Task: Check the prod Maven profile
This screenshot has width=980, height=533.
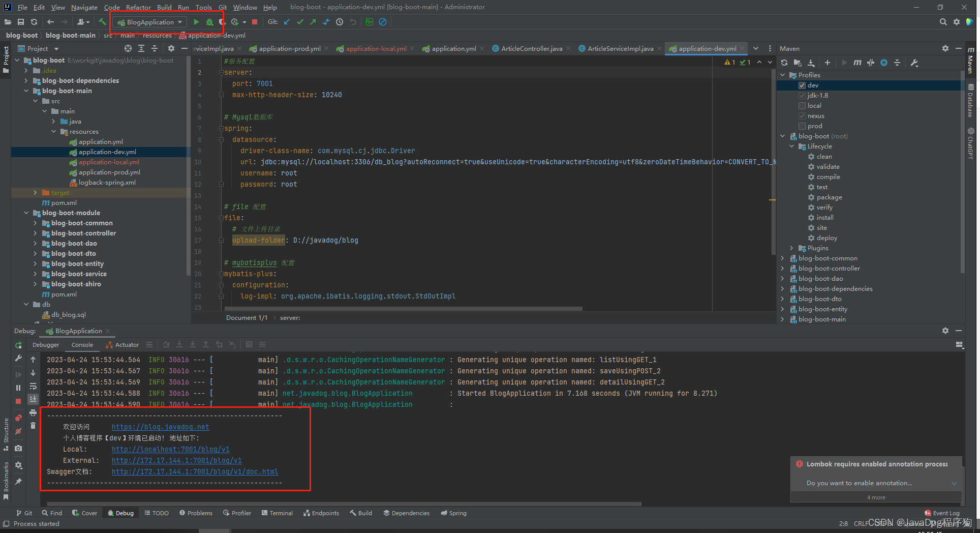Action: [x=802, y=126]
